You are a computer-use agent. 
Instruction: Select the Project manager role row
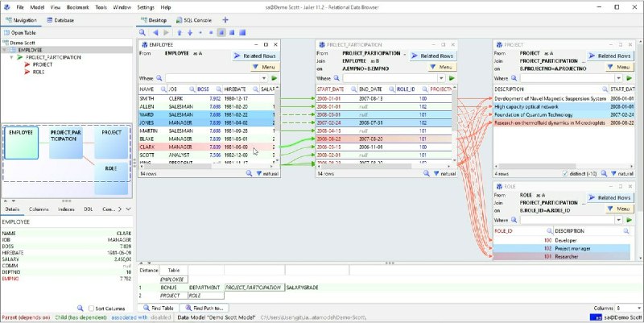[x=561, y=249]
